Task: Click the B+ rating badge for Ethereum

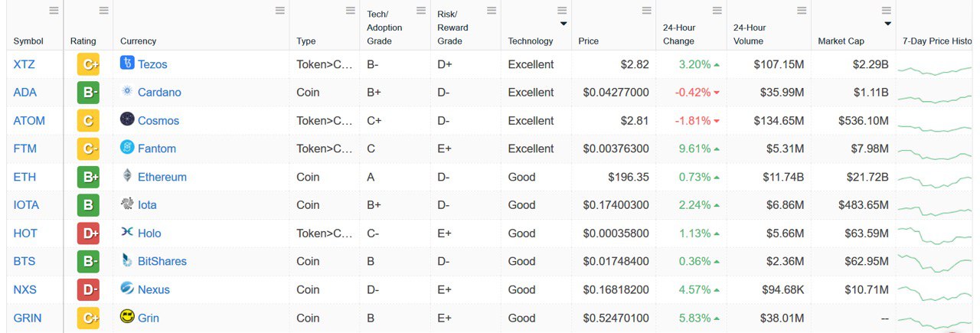Action: 88,177
